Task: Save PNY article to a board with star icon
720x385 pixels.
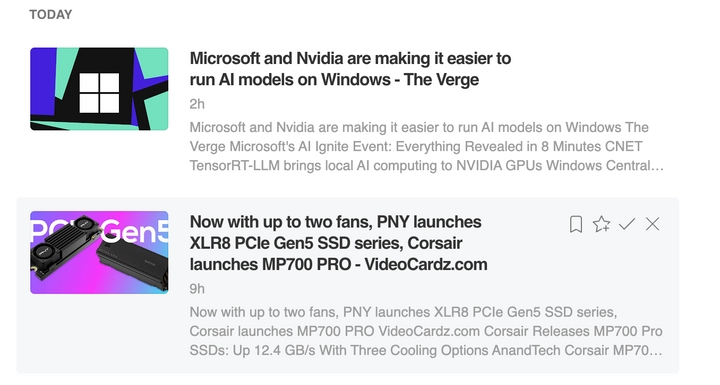Action: pyautogui.click(x=601, y=224)
